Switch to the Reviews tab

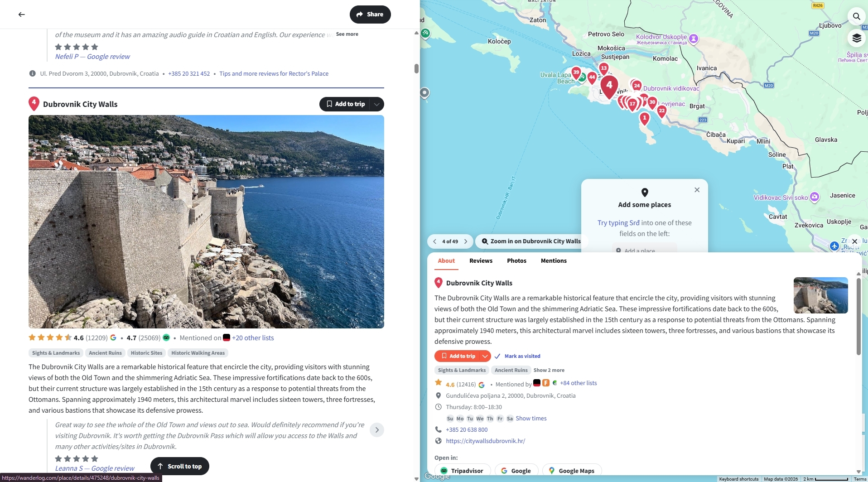(481, 261)
